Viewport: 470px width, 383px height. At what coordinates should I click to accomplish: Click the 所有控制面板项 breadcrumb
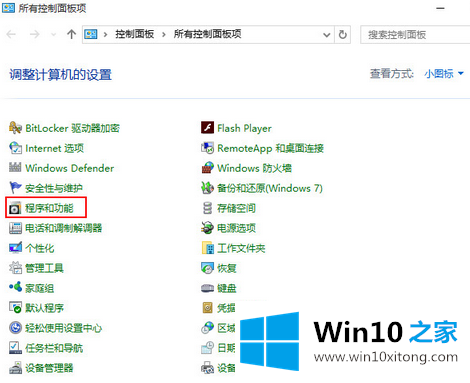(207, 34)
